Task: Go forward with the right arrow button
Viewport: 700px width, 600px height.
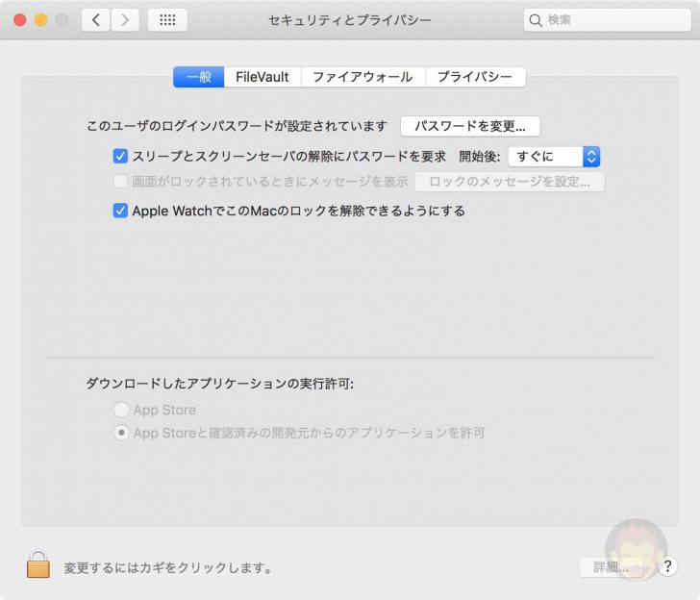Action: pyautogui.click(x=125, y=20)
